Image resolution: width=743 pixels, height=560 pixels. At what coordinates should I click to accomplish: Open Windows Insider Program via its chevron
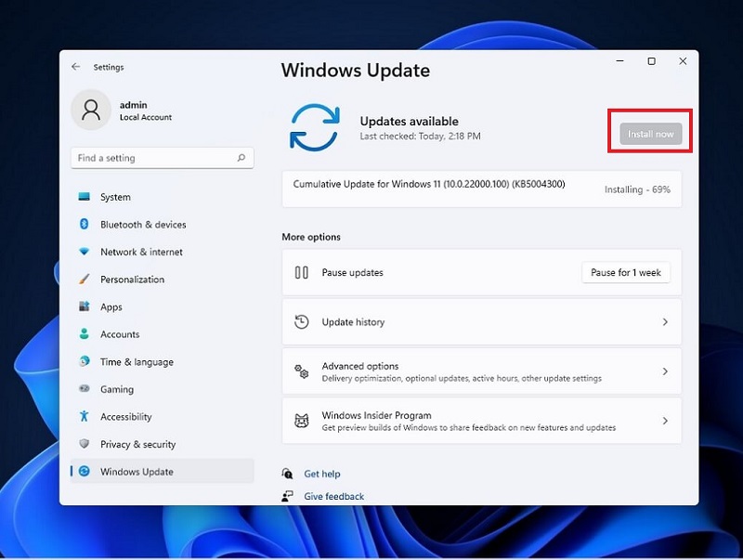click(665, 421)
